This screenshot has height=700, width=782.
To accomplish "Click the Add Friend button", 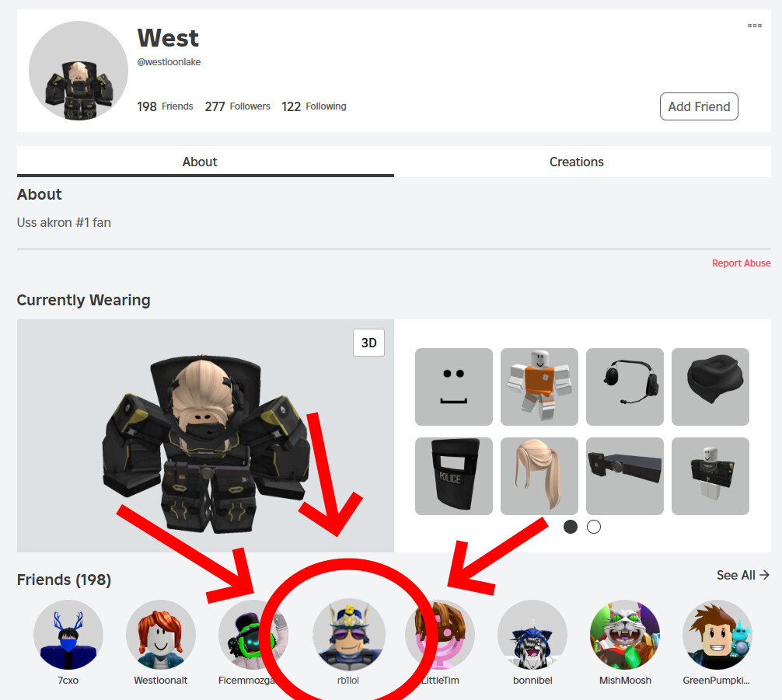I will click(699, 106).
